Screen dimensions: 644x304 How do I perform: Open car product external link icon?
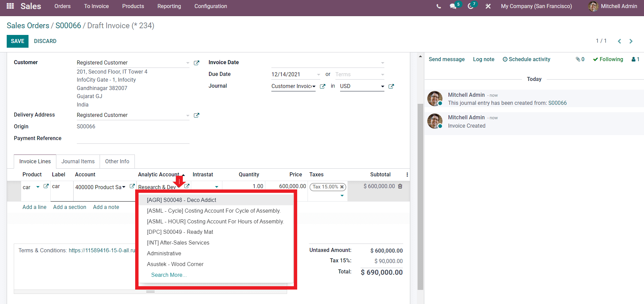[46, 186]
